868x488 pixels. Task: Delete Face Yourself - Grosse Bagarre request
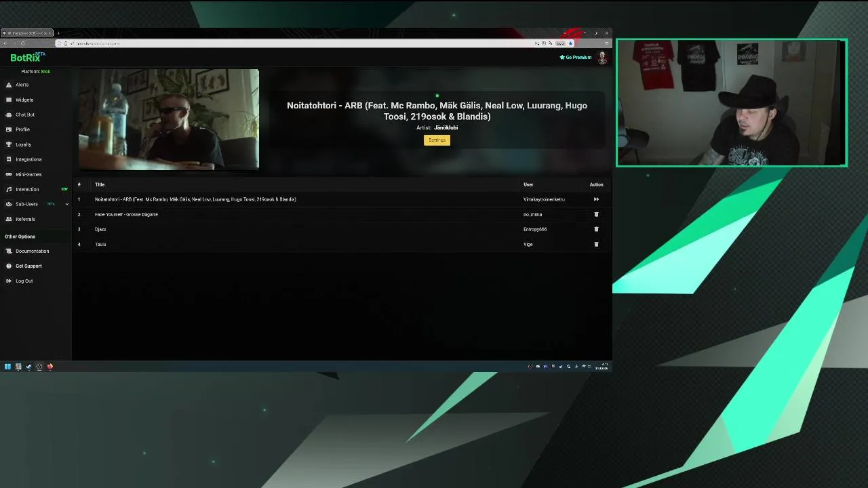pyautogui.click(x=596, y=214)
